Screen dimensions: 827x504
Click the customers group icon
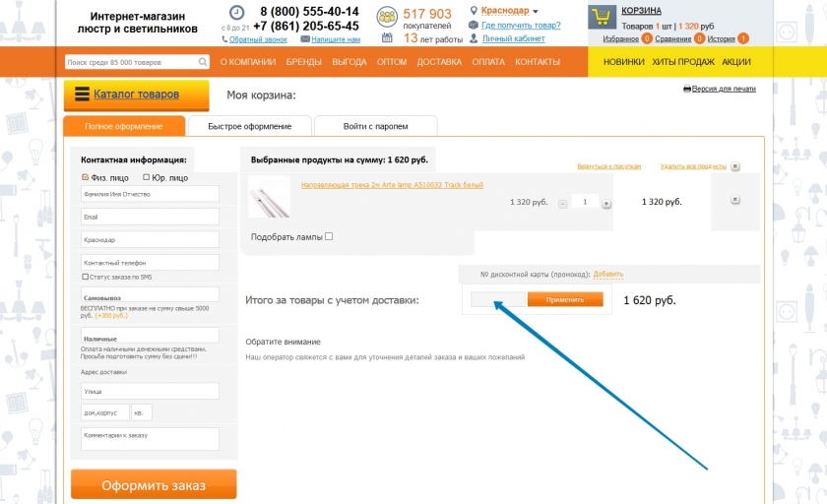click(387, 17)
